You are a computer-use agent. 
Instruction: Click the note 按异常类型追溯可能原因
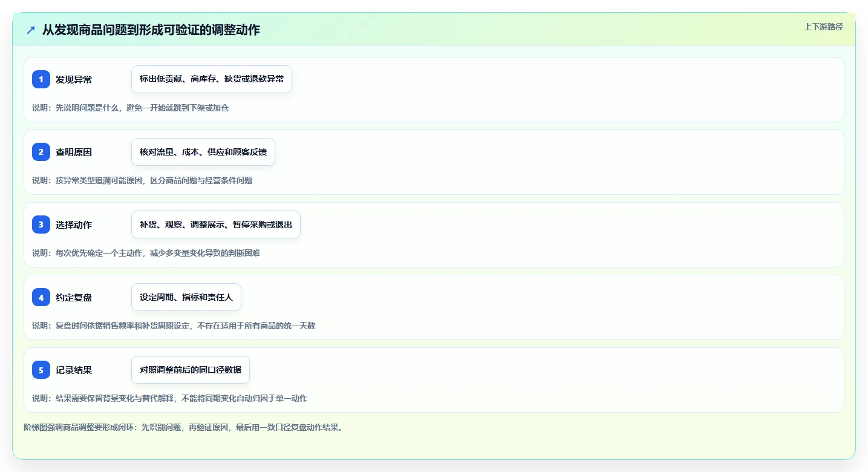pos(99,180)
